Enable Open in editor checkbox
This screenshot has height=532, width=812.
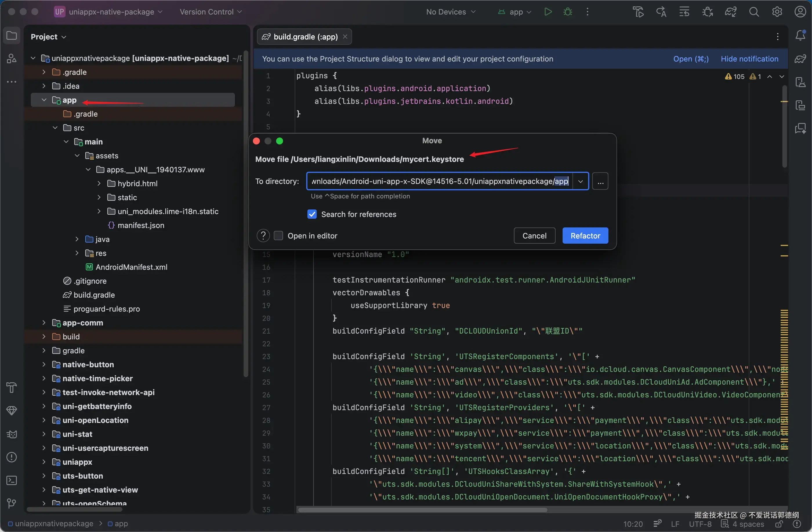pos(278,236)
